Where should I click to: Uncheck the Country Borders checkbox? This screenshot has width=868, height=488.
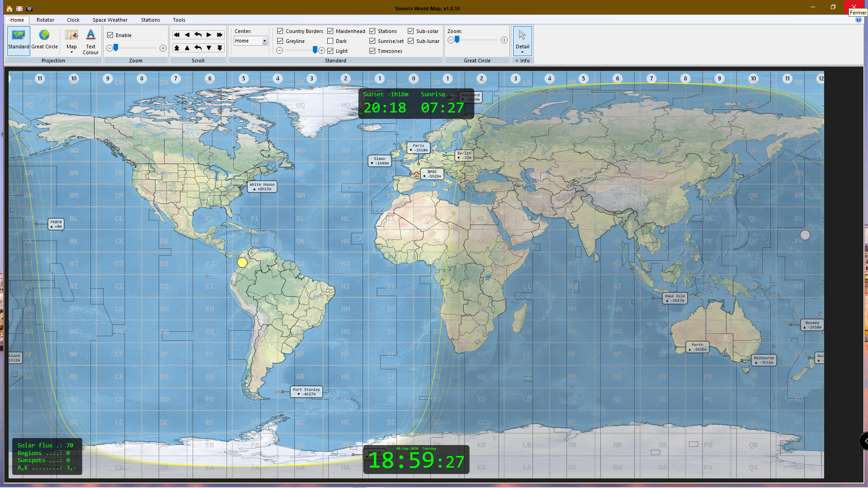pos(280,31)
